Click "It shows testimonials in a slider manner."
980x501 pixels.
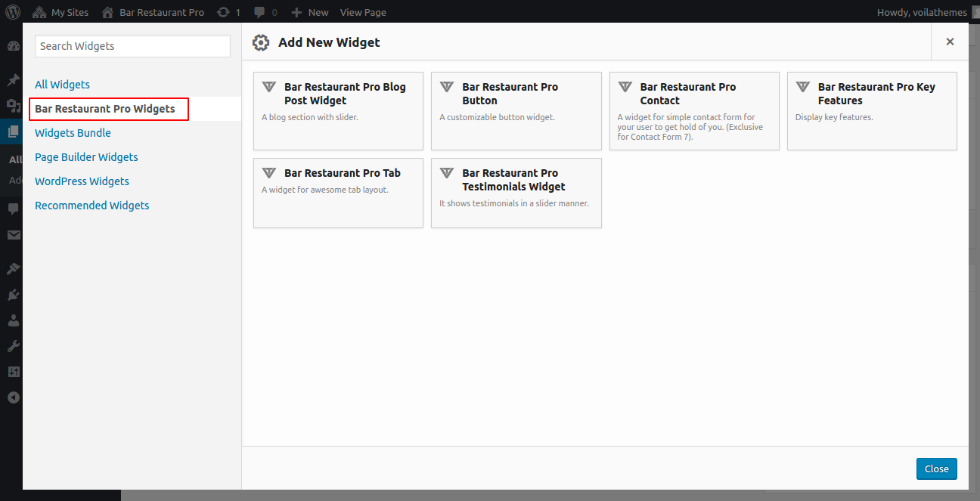coord(514,203)
